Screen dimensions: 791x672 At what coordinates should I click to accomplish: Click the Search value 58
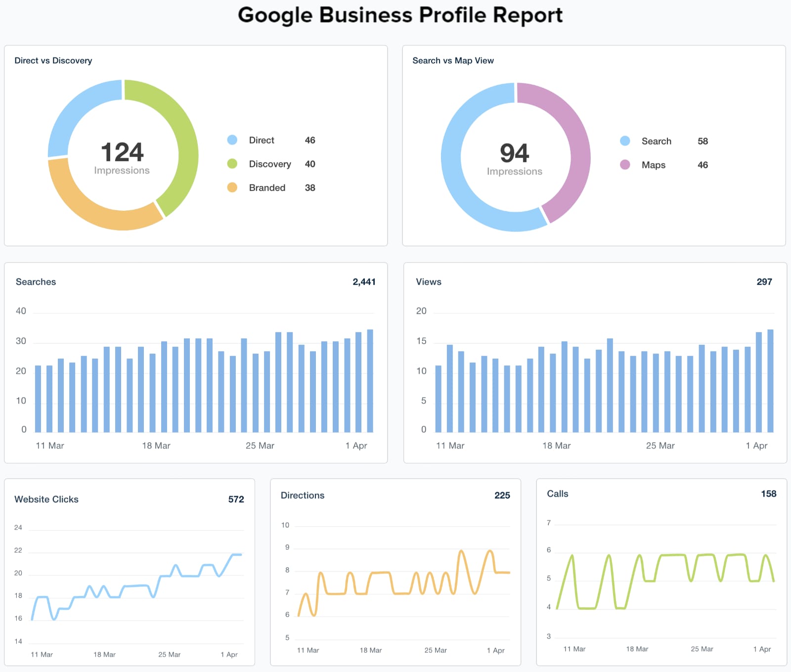(x=703, y=141)
